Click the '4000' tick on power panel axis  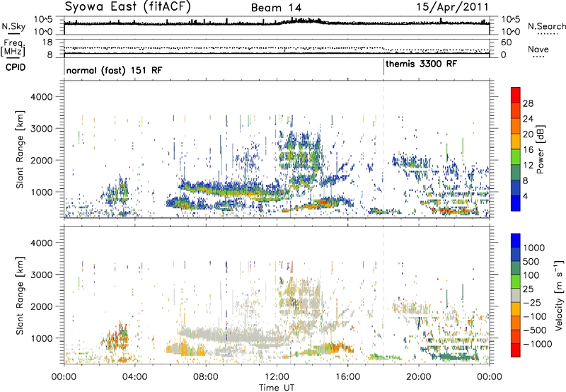pyautogui.click(x=42, y=97)
